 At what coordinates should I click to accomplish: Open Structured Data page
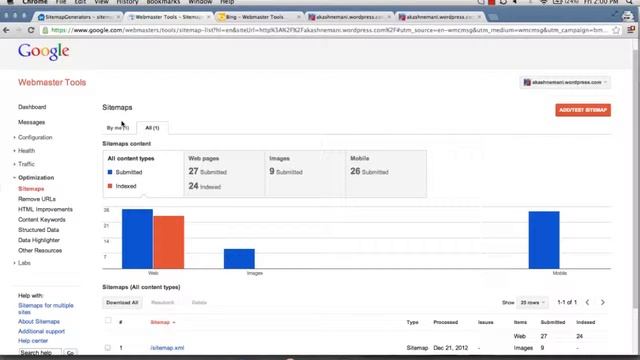[x=38, y=230]
